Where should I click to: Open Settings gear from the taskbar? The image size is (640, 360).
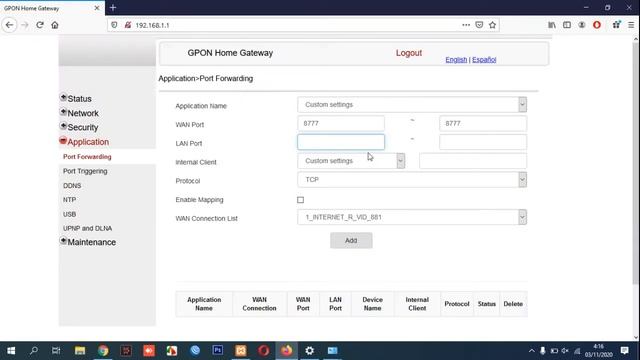pyautogui.click(x=309, y=351)
